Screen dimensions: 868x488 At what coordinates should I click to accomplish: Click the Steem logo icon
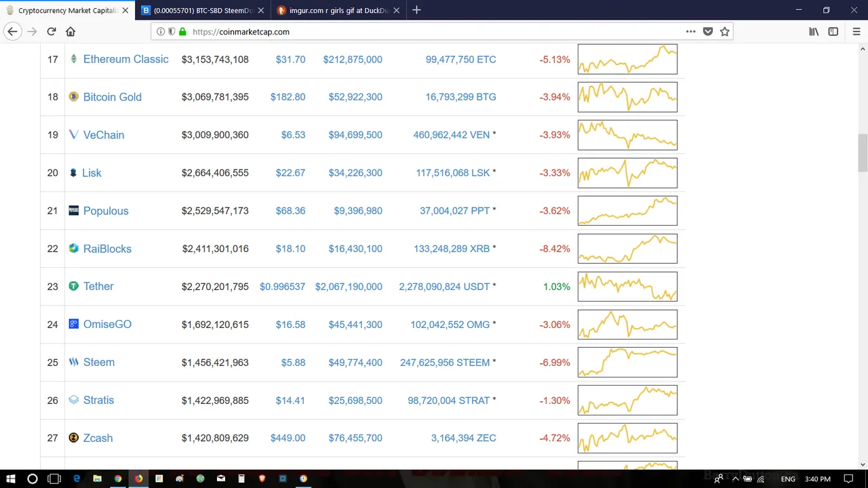(x=73, y=362)
